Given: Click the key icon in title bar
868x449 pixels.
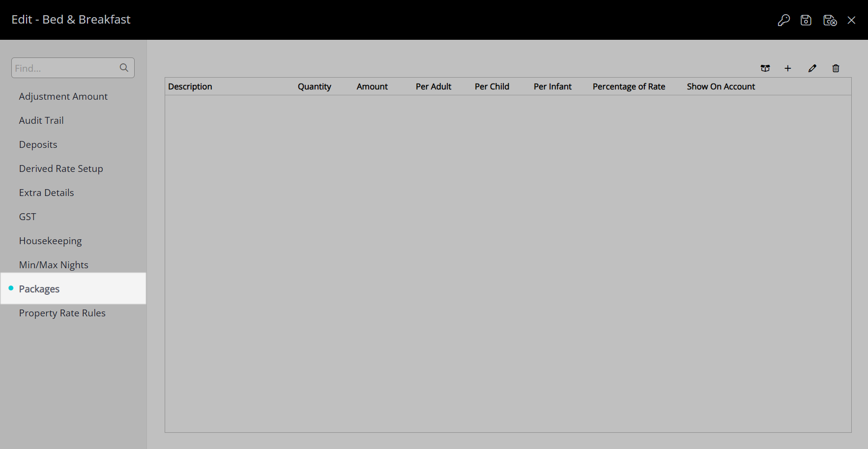Looking at the screenshot, I should [783, 20].
